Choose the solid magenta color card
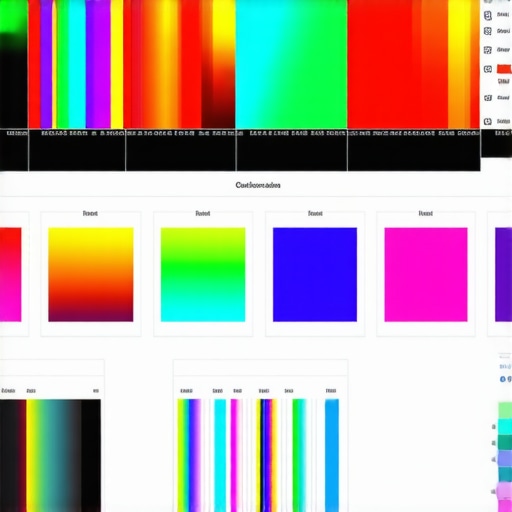Image resolution: width=512 pixels, height=512 pixels. (426, 275)
